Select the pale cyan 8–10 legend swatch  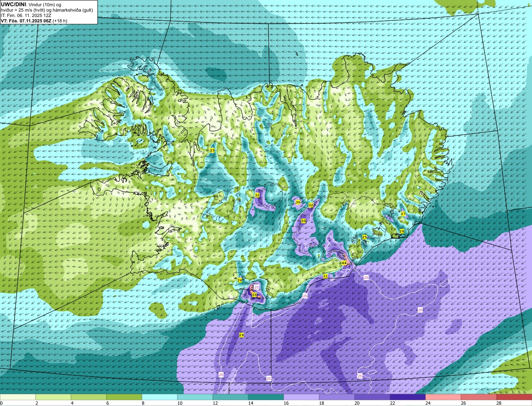pyautogui.click(x=160, y=397)
